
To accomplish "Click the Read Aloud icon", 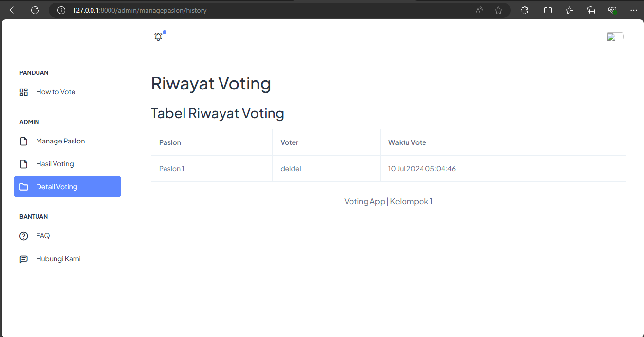I will tap(479, 10).
